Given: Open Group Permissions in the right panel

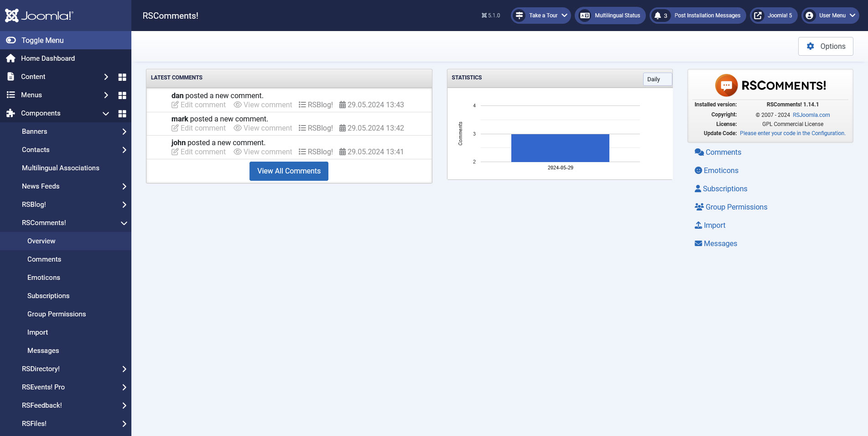Looking at the screenshot, I should point(731,207).
